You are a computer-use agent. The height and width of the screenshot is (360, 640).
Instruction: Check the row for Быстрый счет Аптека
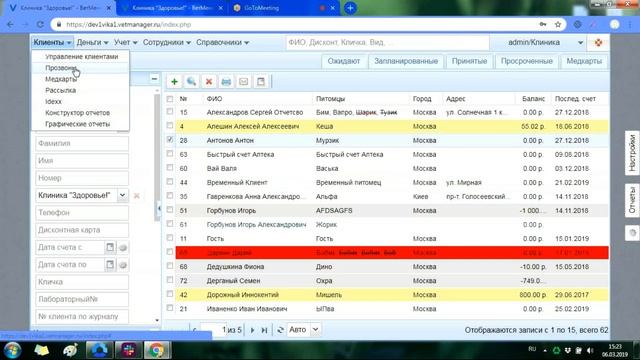pyautogui.click(x=170, y=154)
